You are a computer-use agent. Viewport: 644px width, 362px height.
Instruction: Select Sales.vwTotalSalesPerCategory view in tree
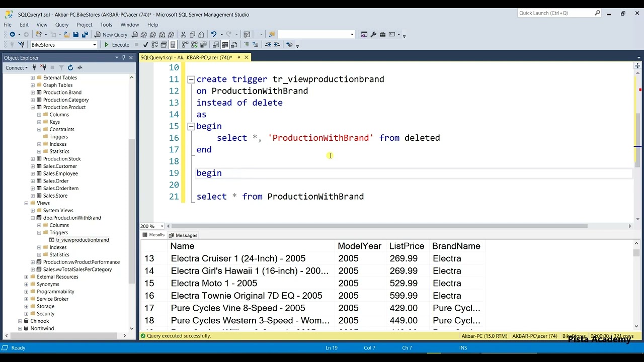click(77, 269)
